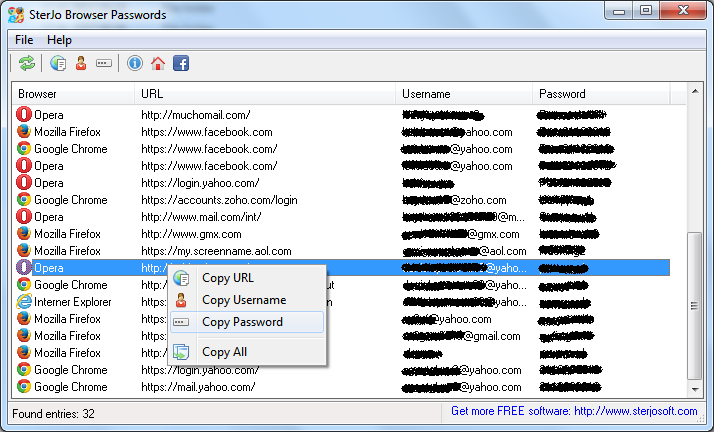This screenshot has height=432, width=714.
Task: Click the scrollbar up arrow
Action: 695,91
